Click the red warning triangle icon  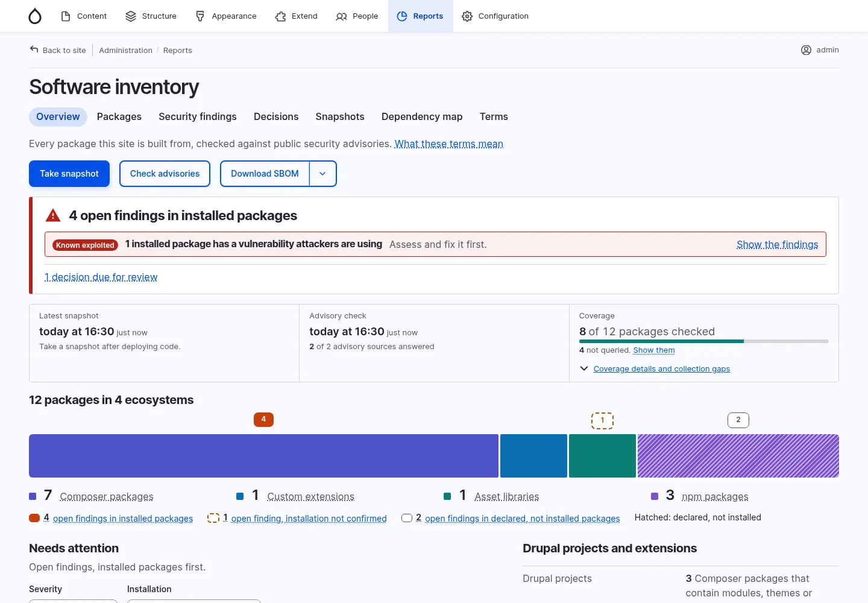pos(53,215)
